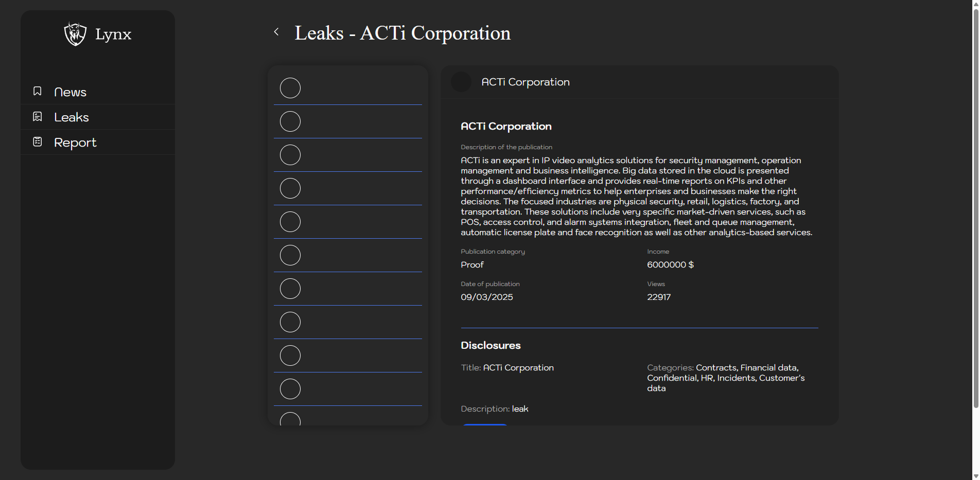Click the blue button below the leak description
980x480 pixels.
coord(485,424)
